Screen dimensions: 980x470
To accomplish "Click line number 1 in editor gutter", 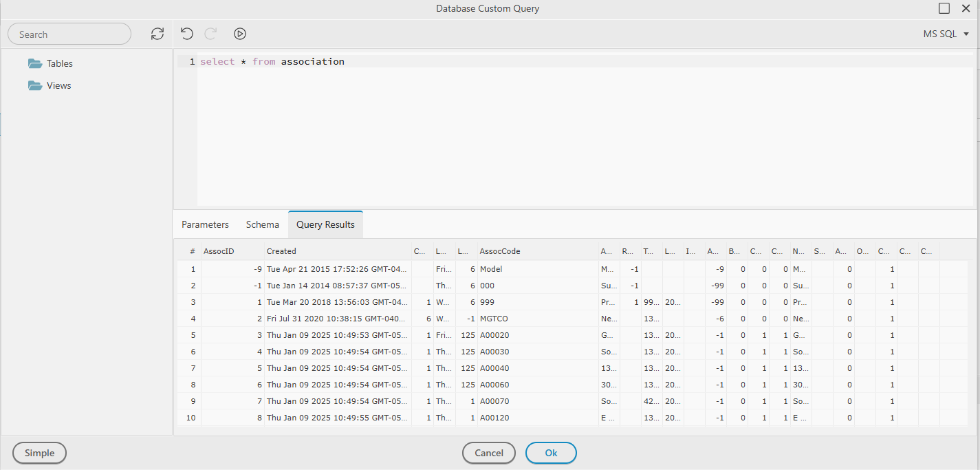I will [192, 61].
